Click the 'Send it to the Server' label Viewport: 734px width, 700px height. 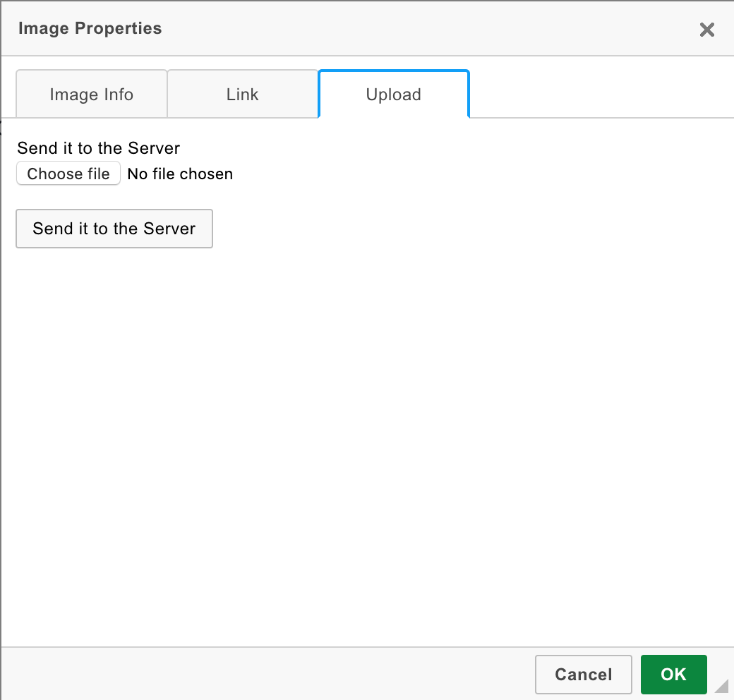[x=98, y=148]
